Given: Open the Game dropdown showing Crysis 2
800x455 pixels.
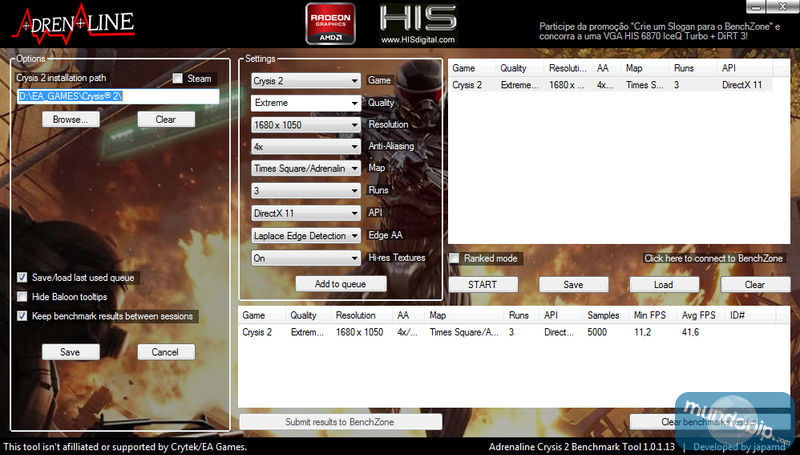Looking at the screenshot, I should point(306,81).
